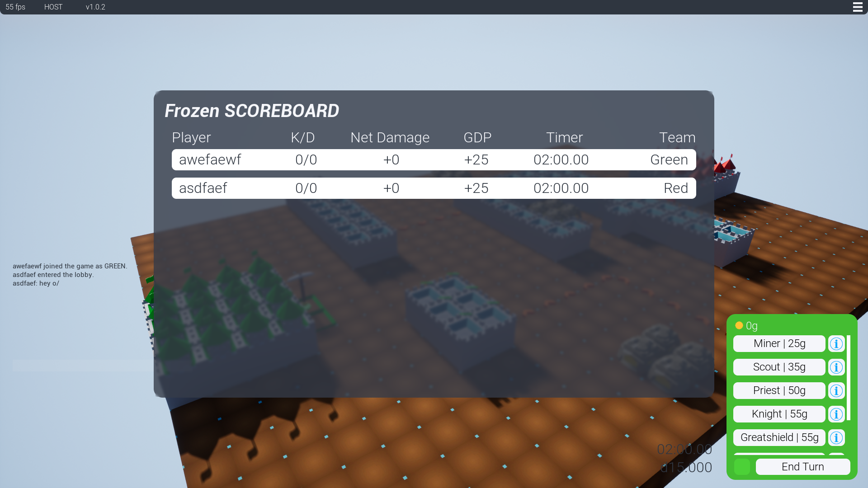Show info for Priest unit
The image size is (868, 488).
[836, 391]
